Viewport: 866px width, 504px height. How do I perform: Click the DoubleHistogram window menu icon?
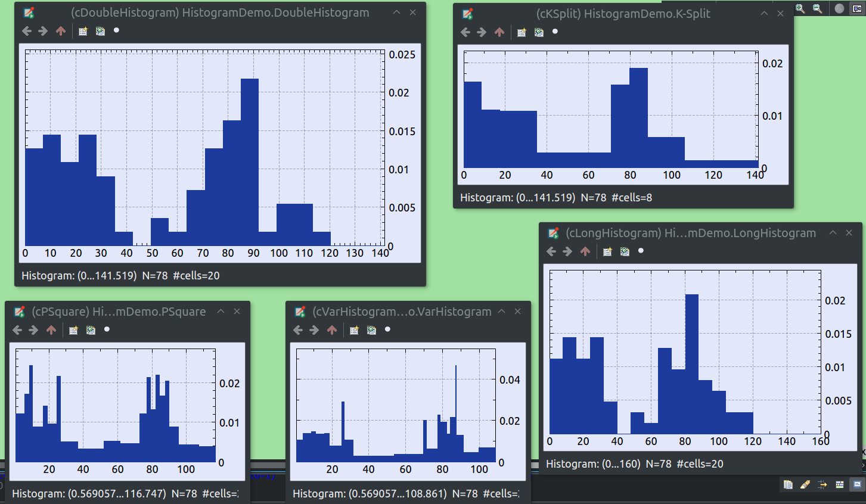click(x=29, y=13)
